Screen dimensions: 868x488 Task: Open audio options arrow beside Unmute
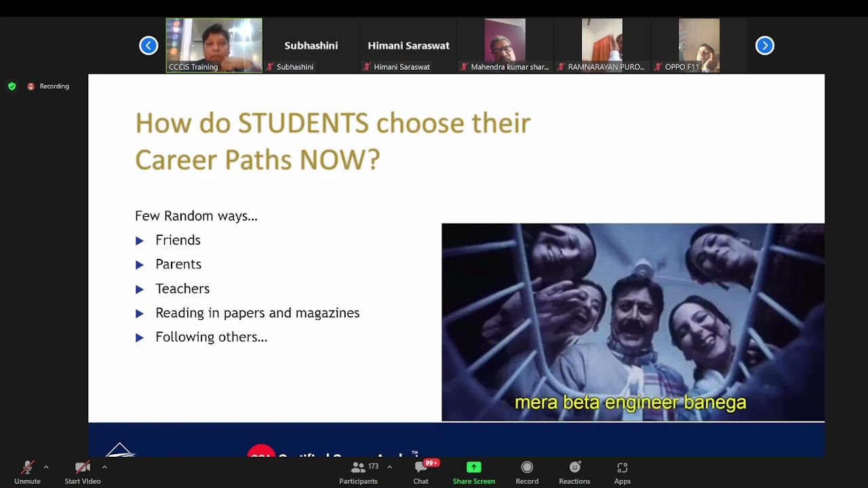(x=46, y=467)
